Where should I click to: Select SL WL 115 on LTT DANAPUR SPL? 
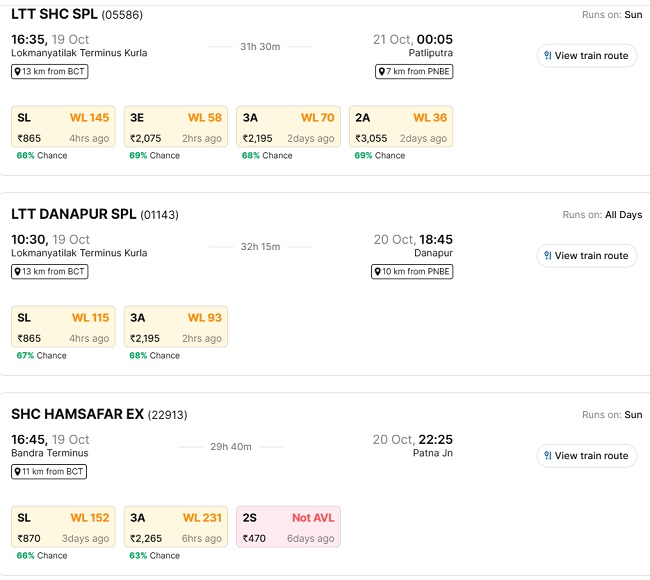pos(63,327)
